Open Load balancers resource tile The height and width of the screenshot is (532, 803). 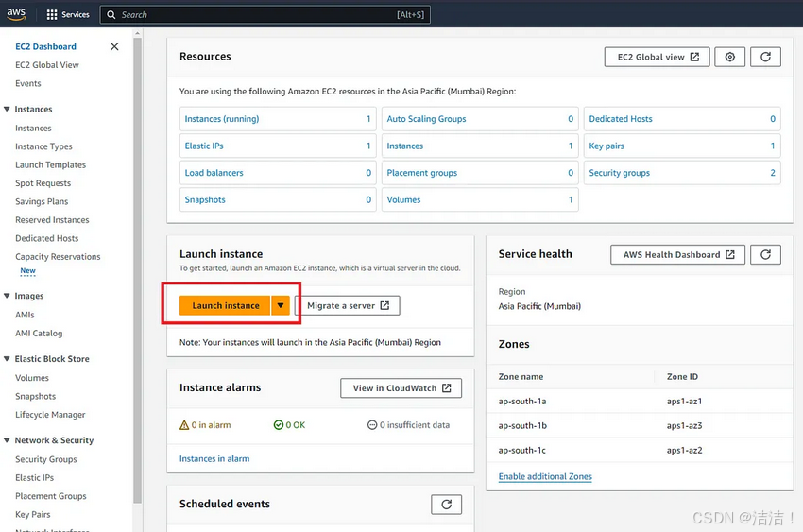click(x=278, y=173)
